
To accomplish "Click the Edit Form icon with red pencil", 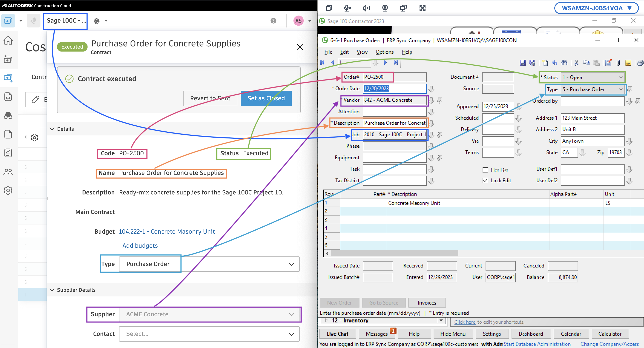I will pos(608,63).
